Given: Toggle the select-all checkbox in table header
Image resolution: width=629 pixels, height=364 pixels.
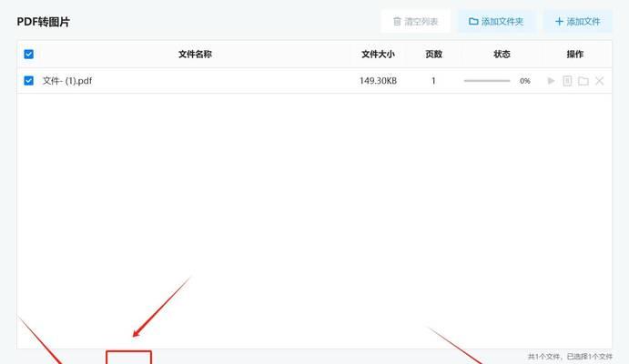Looking at the screenshot, I should point(29,54).
